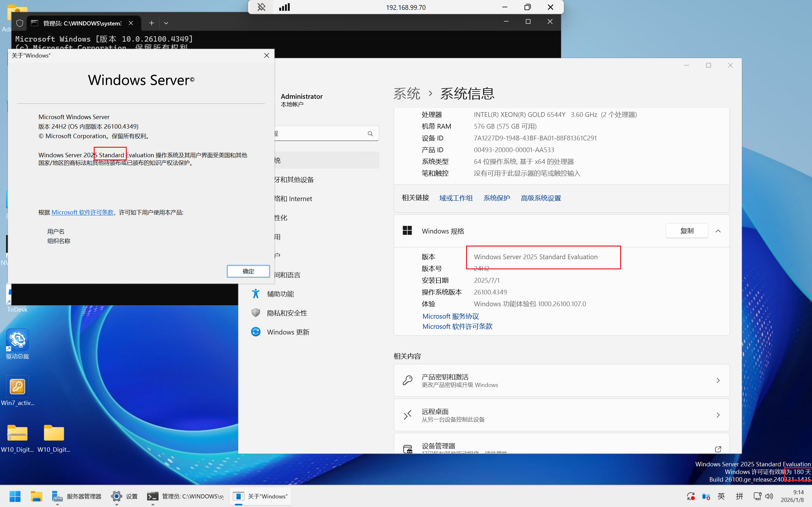812x507 pixels.
Task: Select the 管理员 command prompt tab
Action: (82, 23)
